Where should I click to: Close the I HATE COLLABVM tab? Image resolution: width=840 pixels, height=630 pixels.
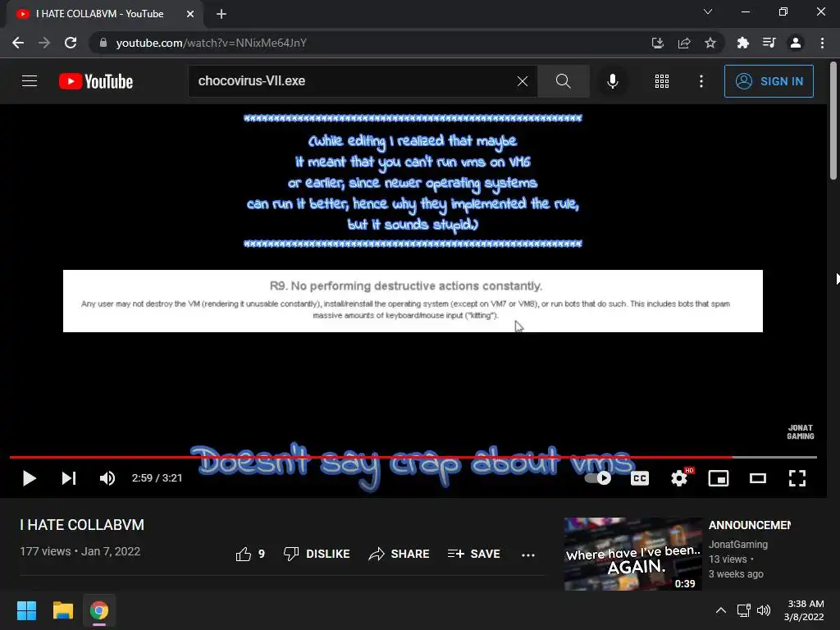pos(190,14)
